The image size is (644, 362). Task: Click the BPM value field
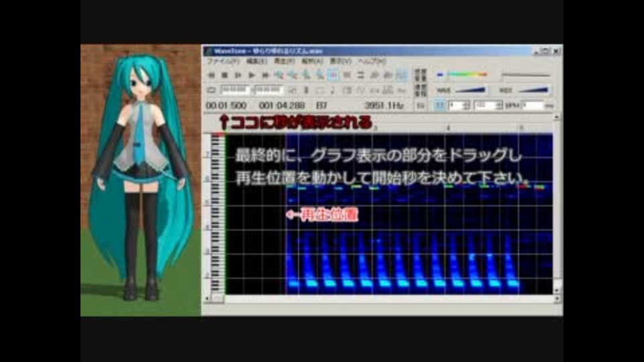click(532, 105)
